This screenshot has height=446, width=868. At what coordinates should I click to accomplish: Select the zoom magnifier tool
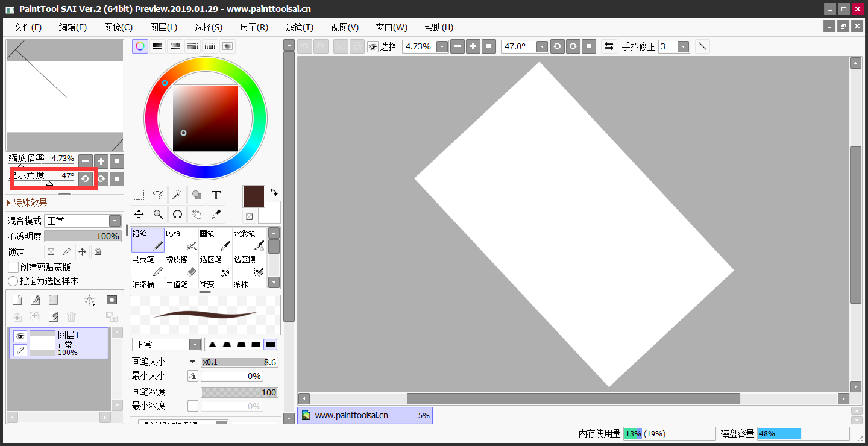click(x=158, y=214)
